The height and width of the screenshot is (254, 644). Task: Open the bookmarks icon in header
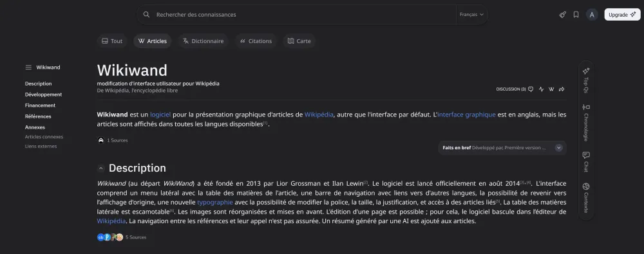(x=576, y=15)
